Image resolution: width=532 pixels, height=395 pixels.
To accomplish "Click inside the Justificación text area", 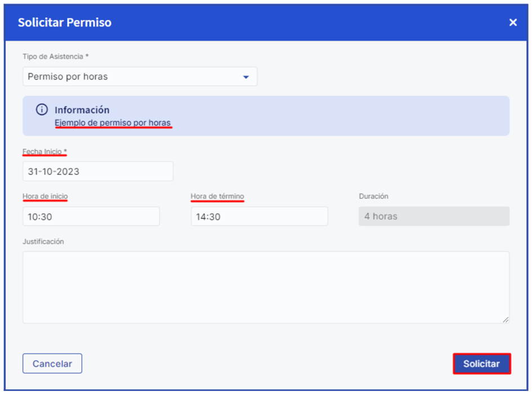I will tap(266, 287).
